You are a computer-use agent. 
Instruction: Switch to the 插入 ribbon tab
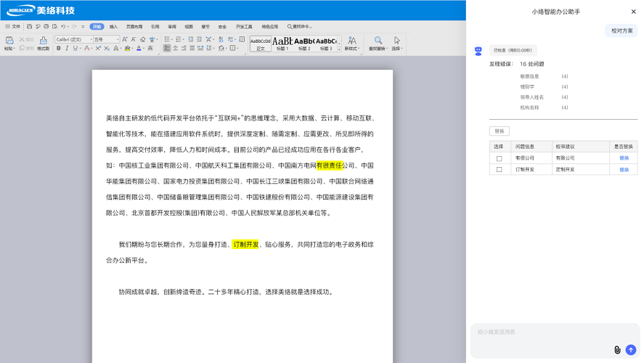click(x=113, y=26)
